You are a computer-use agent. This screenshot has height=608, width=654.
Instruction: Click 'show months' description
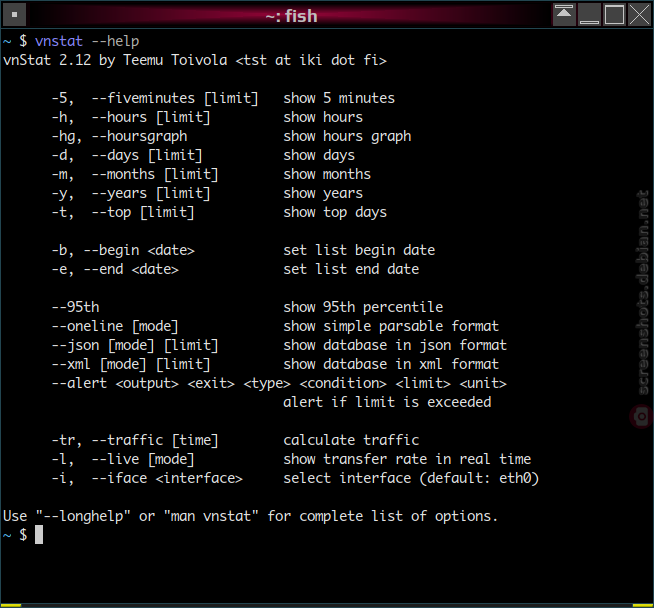(327, 175)
